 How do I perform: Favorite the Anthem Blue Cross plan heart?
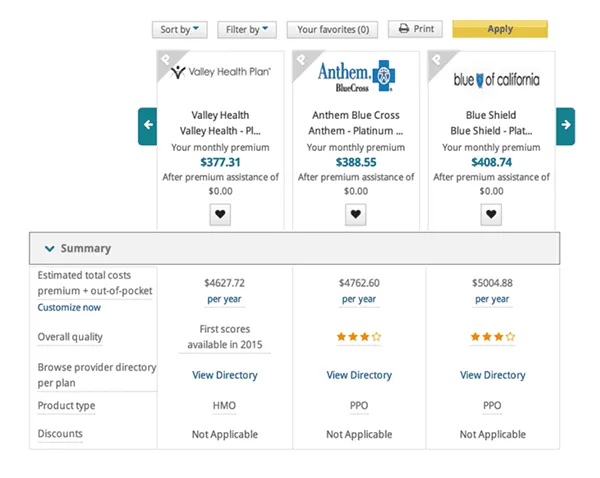(x=356, y=214)
